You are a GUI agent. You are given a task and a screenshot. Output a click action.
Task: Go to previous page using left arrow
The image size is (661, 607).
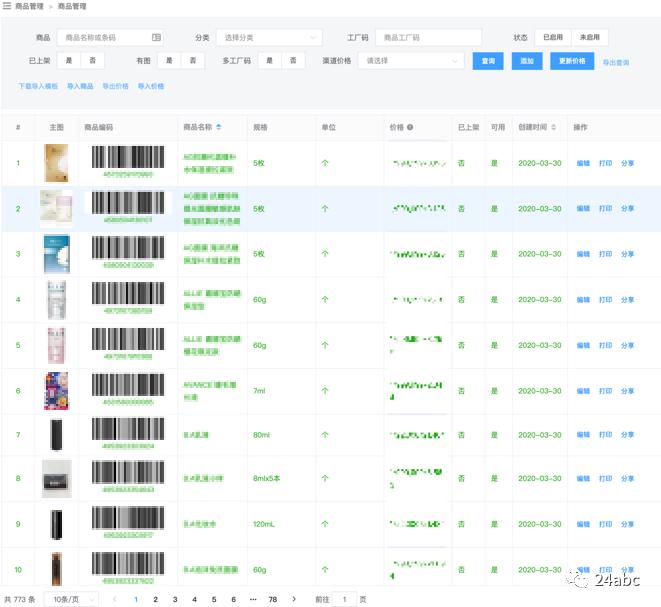click(114, 599)
